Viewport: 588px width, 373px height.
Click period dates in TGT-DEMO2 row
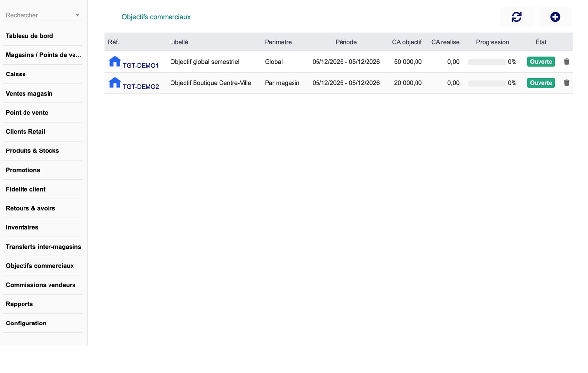pyautogui.click(x=346, y=83)
